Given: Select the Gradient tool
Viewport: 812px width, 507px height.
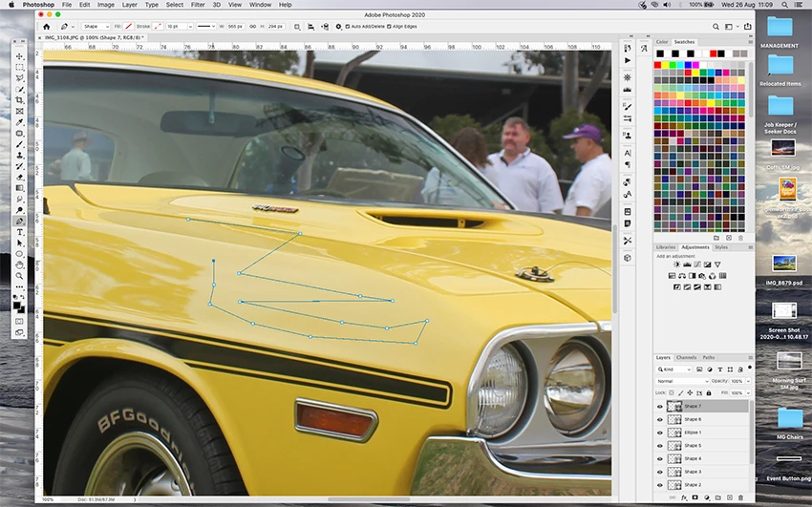Looking at the screenshot, I should pos(20,188).
